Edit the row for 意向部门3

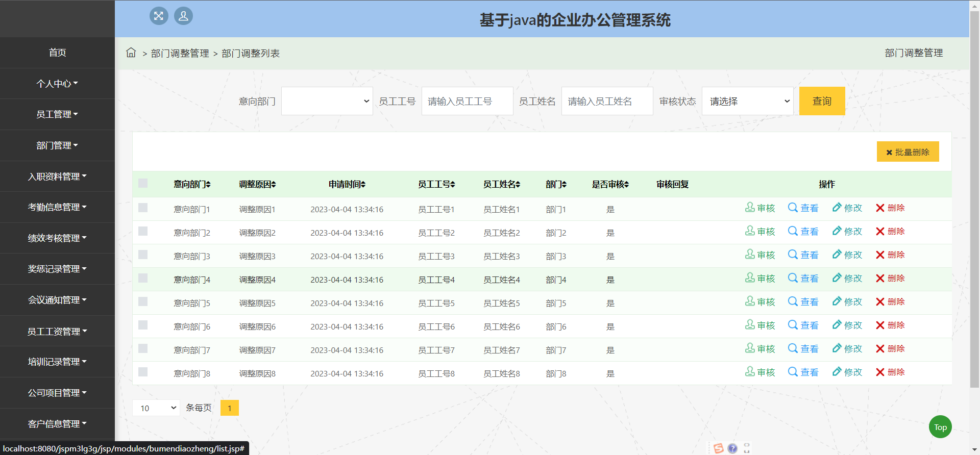847,255
